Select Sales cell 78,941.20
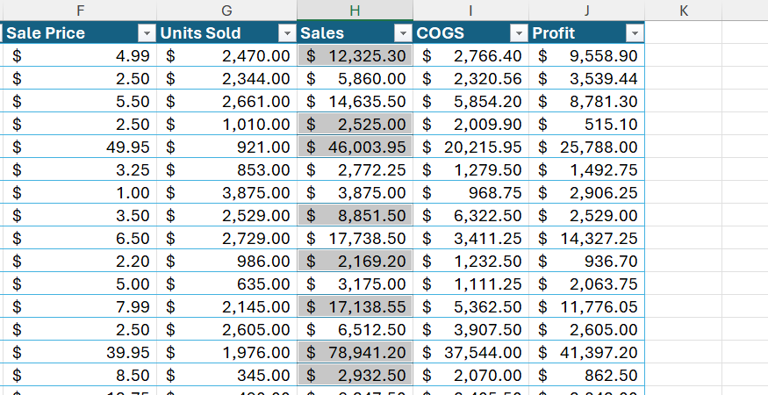The height and width of the screenshot is (395, 768). [x=355, y=352]
